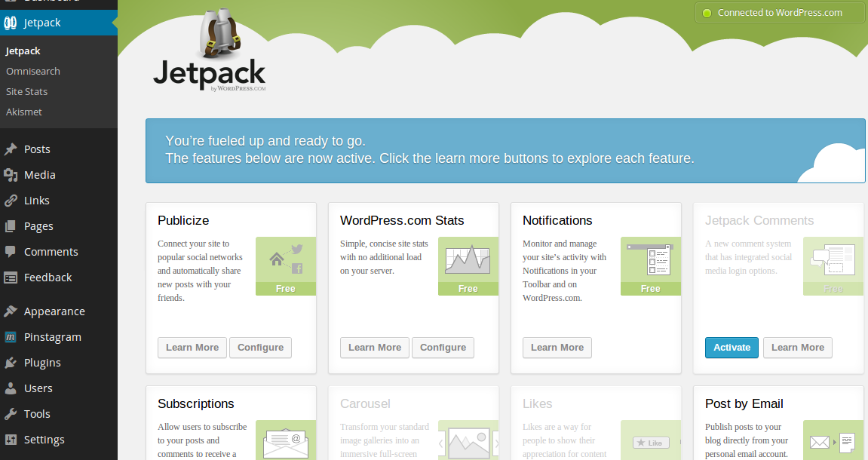Click the Media icon in sidebar
Viewport: 868px width, 460px height.
coord(11,175)
